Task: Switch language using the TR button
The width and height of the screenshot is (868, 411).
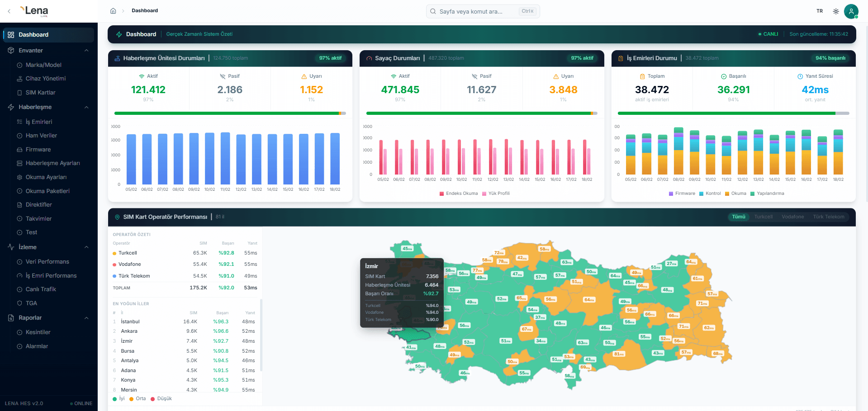Action: click(x=820, y=11)
